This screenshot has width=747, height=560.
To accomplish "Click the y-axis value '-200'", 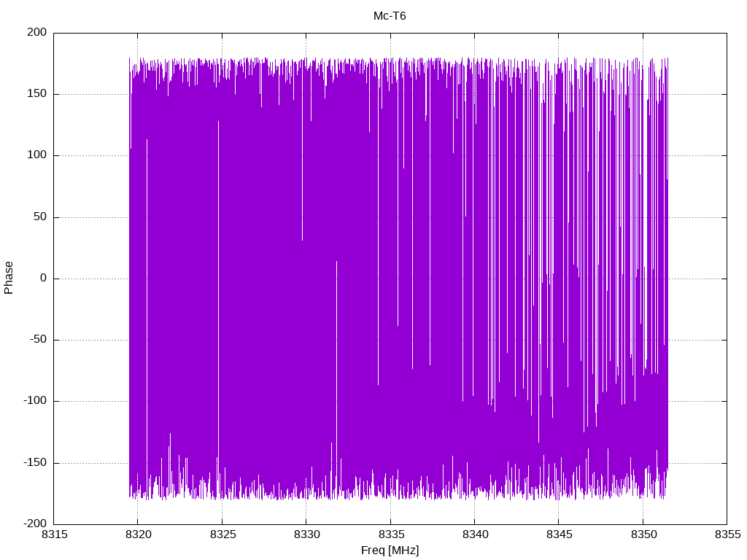I will (35, 524).
